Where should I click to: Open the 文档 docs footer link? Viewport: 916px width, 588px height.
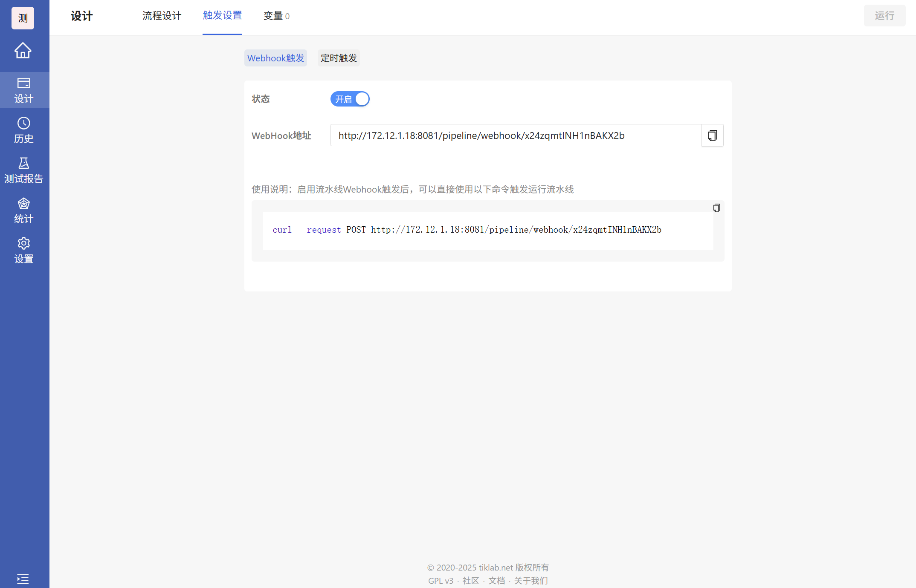496,581
